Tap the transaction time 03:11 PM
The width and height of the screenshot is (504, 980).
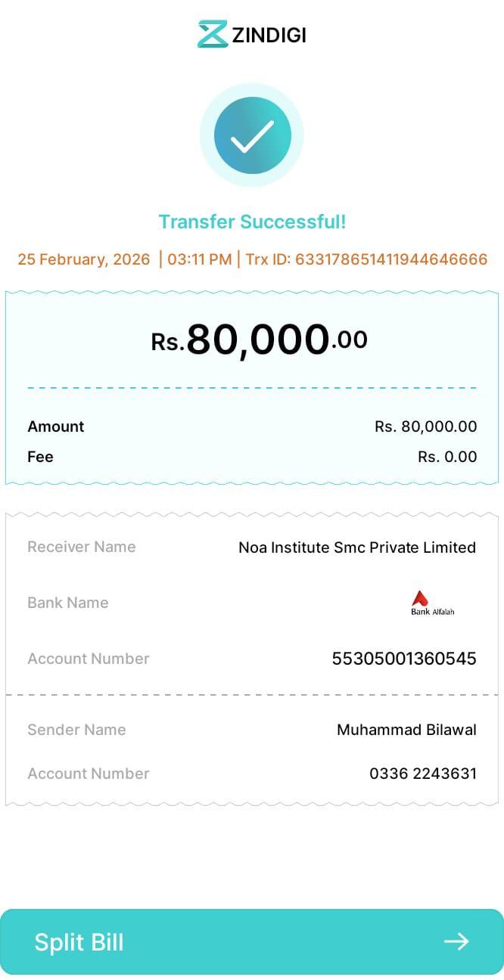pyautogui.click(x=200, y=259)
